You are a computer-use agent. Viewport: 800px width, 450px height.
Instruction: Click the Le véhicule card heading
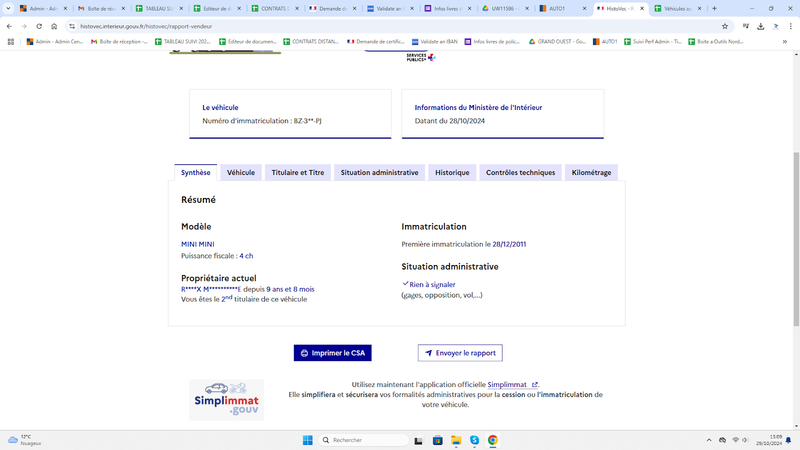pyautogui.click(x=220, y=108)
